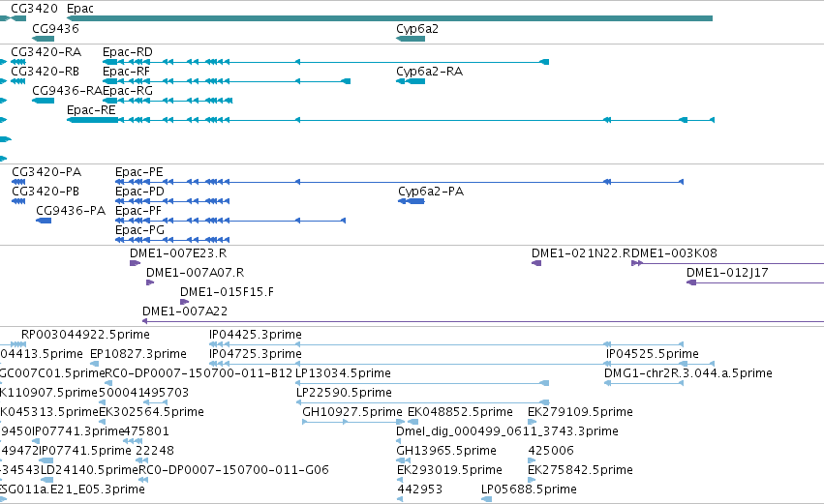Viewport: 824px width, 504px height.
Task: Click EST LP05688.5prime
Action: tap(487, 499)
